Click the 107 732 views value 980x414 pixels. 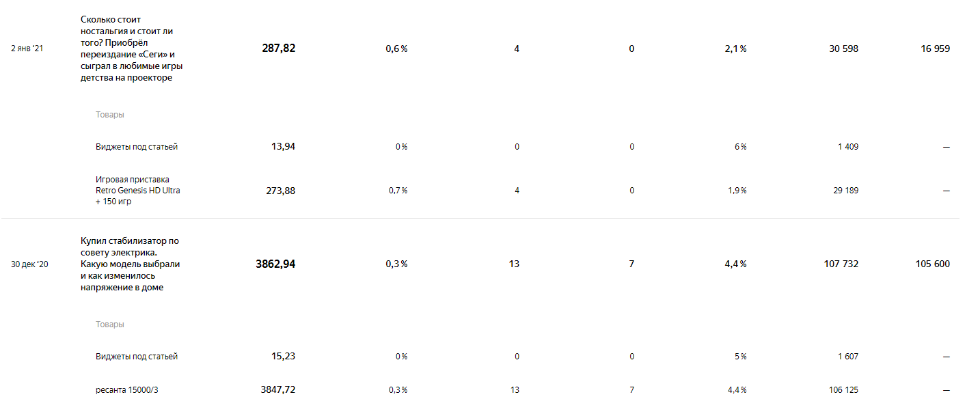click(x=841, y=264)
